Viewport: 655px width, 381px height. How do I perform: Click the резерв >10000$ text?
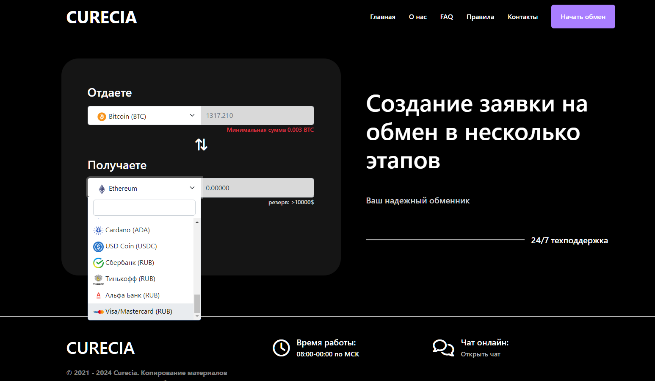coord(291,202)
